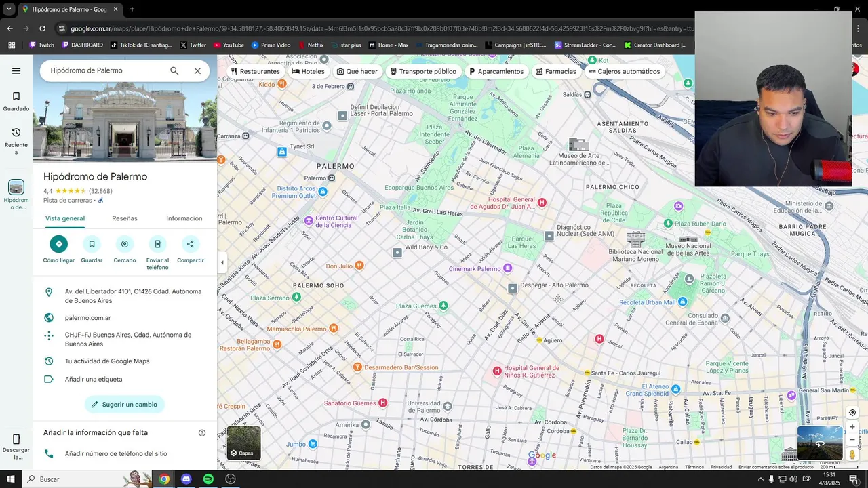Open a new Chrome tab

132,9
